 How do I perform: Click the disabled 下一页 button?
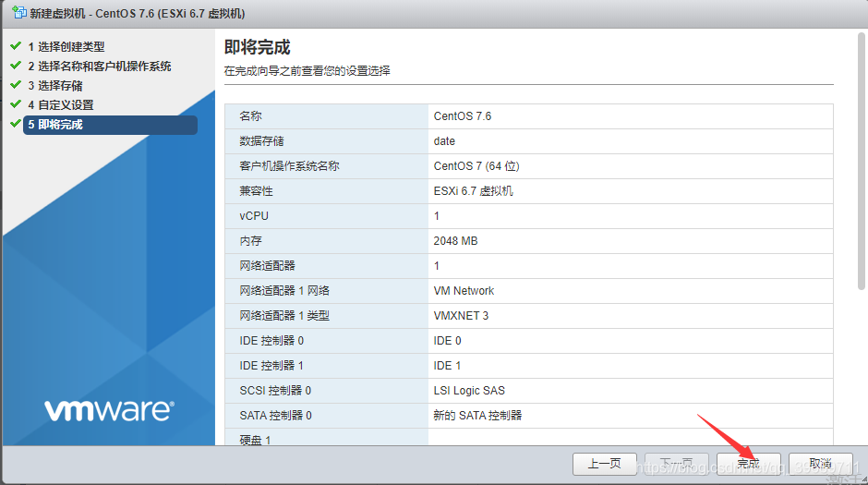point(677,464)
